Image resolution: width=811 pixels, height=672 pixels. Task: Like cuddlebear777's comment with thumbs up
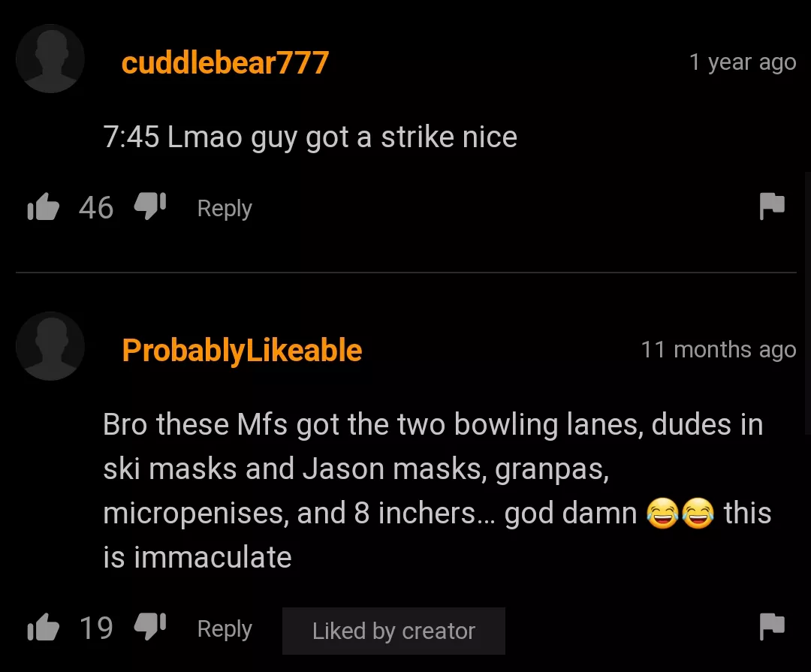44,207
